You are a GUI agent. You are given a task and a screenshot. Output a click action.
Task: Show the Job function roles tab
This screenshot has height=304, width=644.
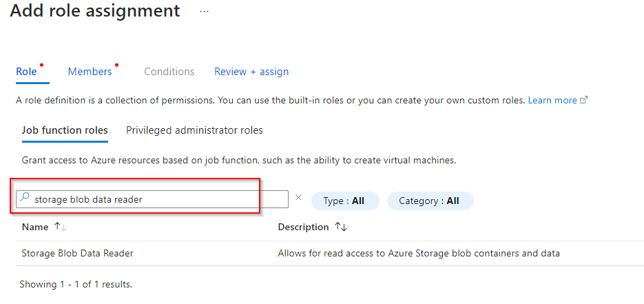[65, 130]
